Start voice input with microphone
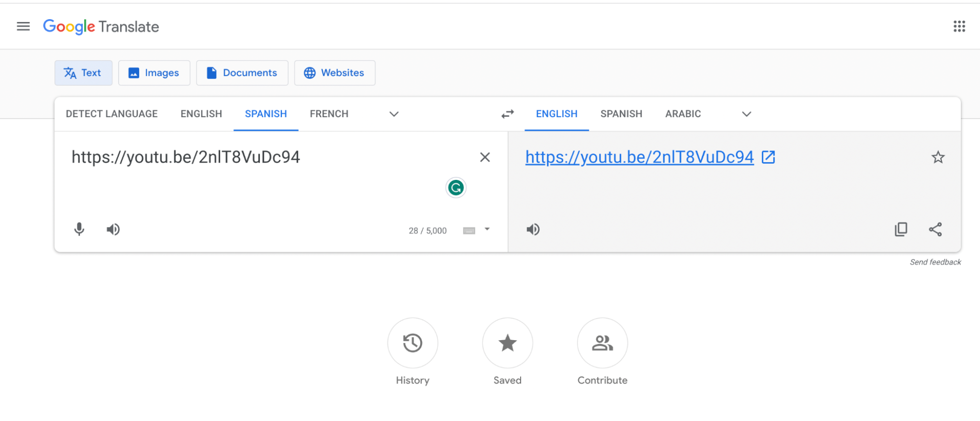 [x=79, y=229]
